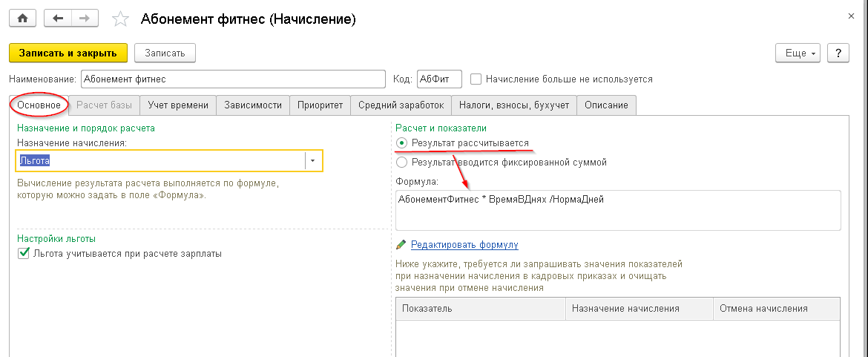Click the Записать и закрыть button
This screenshot has width=868, height=357.
(68, 53)
